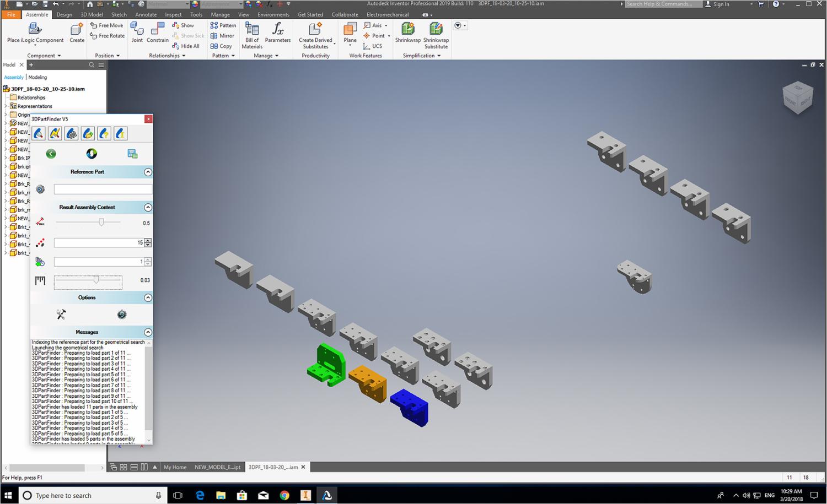
Task: Search the model browser with magnifier icon
Action: coord(92,65)
